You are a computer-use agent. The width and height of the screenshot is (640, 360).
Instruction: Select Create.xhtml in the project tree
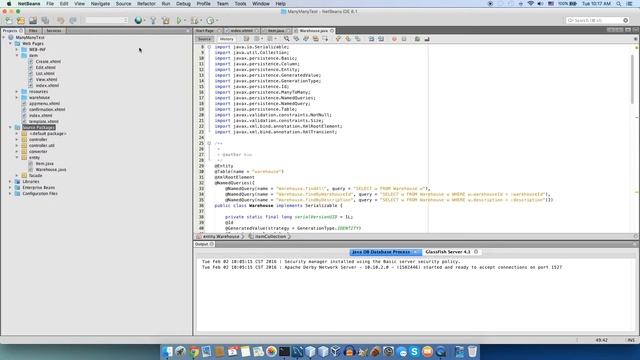48,62
